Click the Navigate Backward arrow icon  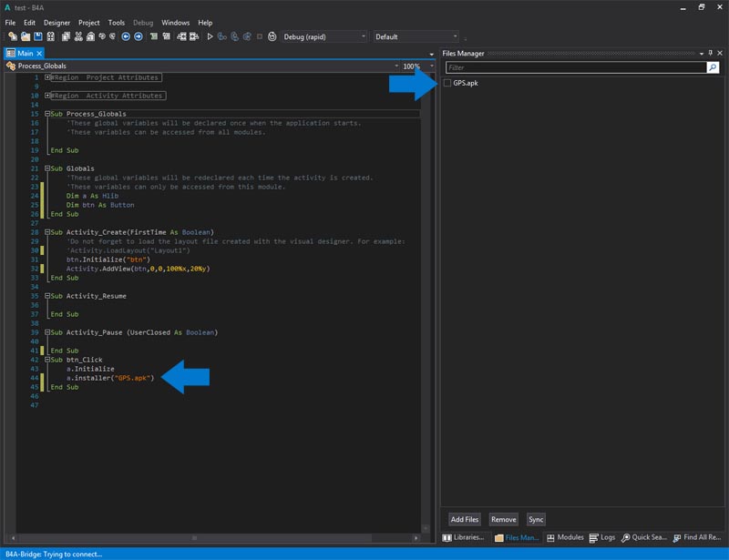126,36
